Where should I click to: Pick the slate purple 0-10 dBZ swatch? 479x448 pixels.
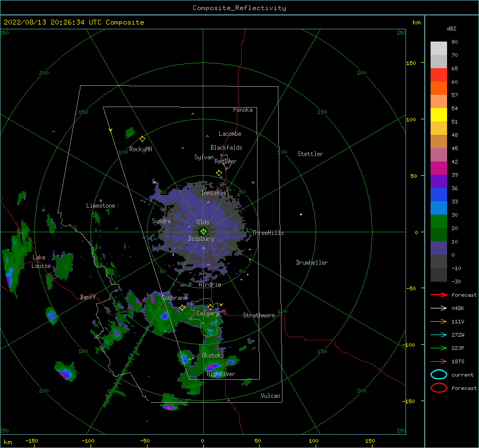(439, 248)
